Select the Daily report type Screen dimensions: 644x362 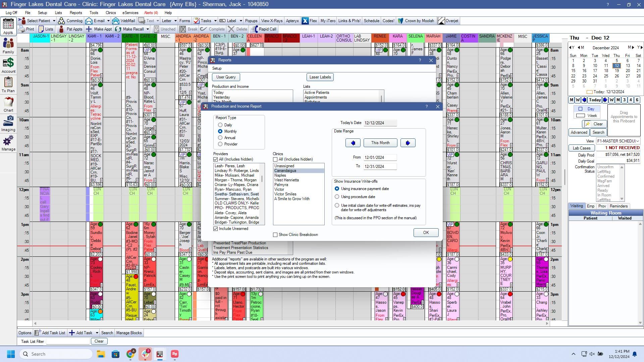tap(220, 125)
